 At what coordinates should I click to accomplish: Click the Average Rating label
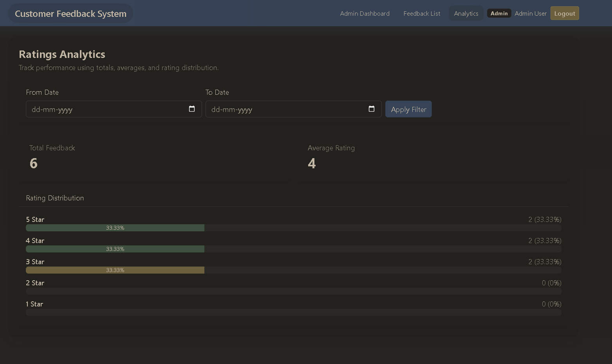click(331, 148)
